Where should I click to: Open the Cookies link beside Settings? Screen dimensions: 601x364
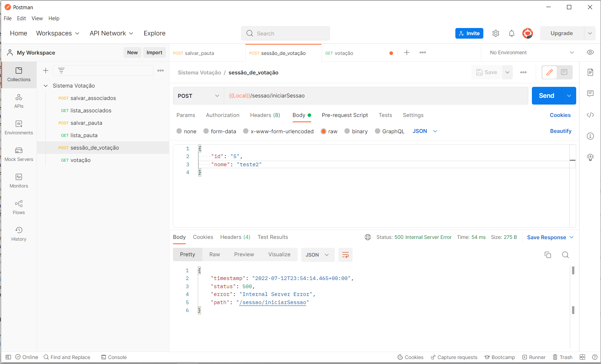[x=560, y=115]
